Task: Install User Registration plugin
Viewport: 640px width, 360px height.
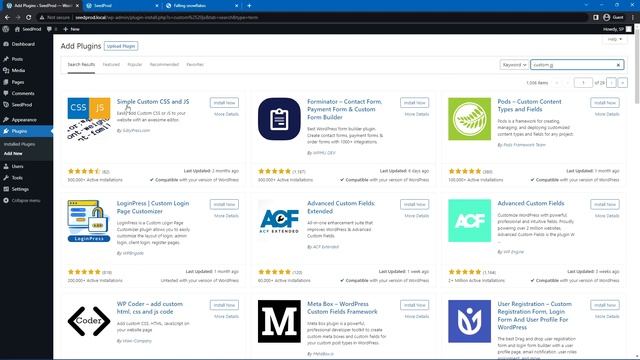Action: [605, 305]
